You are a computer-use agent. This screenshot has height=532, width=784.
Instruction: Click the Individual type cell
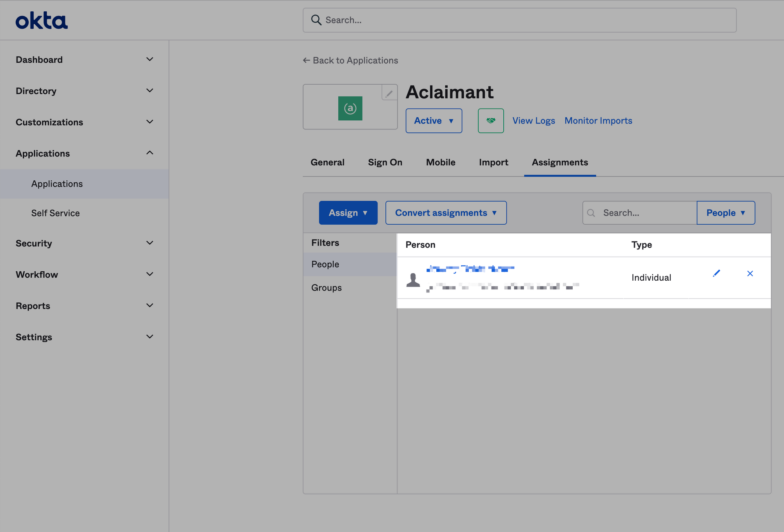[x=652, y=278]
